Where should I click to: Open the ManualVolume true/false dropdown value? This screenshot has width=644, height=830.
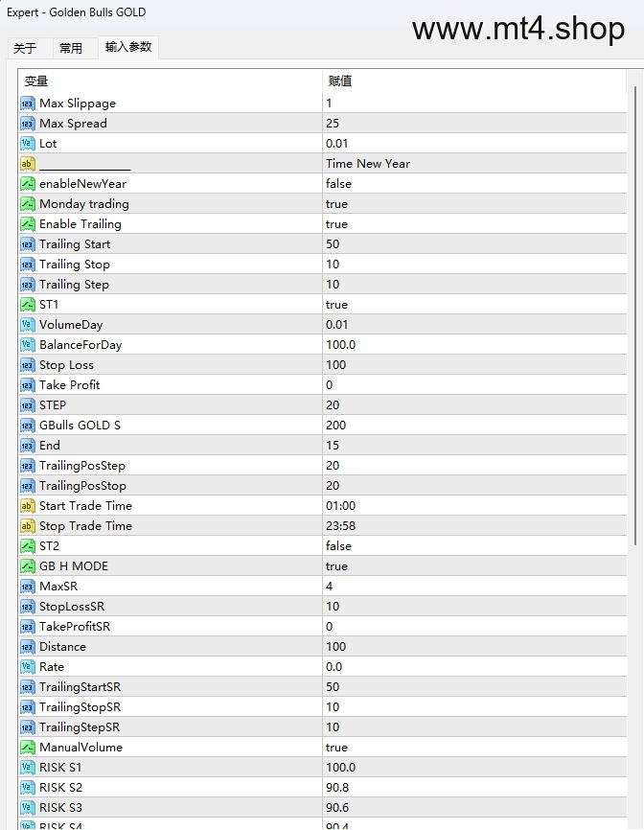474,748
